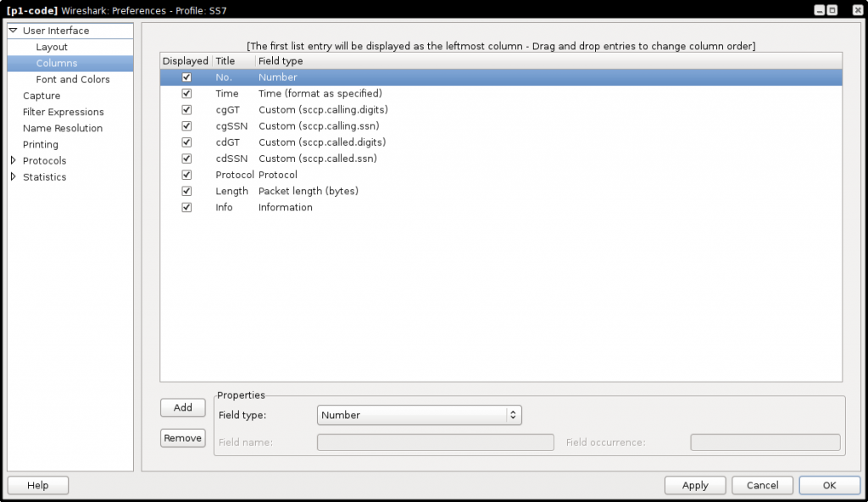Screen dimensions: 868x502
Task: Cancel the preferences dialog
Action: (762, 485)
